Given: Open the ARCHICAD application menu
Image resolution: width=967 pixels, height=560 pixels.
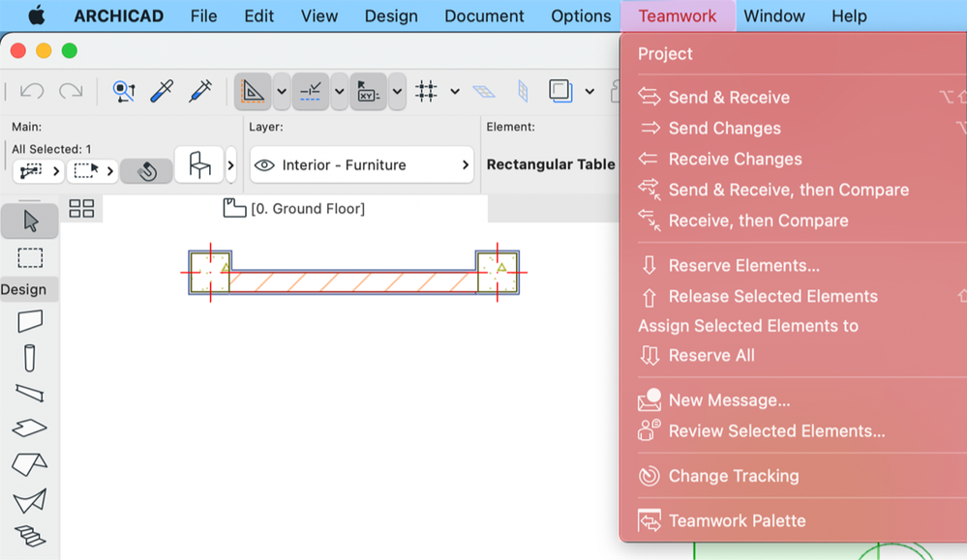Looking at the screenshot, I should (x=119, y=16).
